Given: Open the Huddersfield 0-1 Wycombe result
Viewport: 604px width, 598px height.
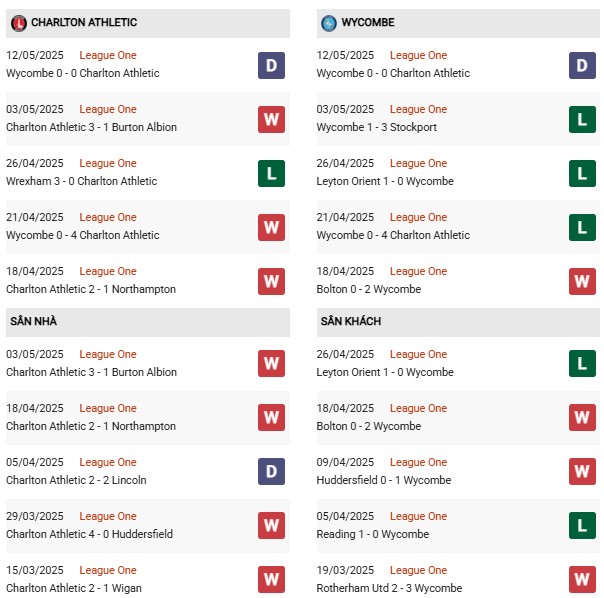Looking at the screenshot, I should [x=384, y=480].
